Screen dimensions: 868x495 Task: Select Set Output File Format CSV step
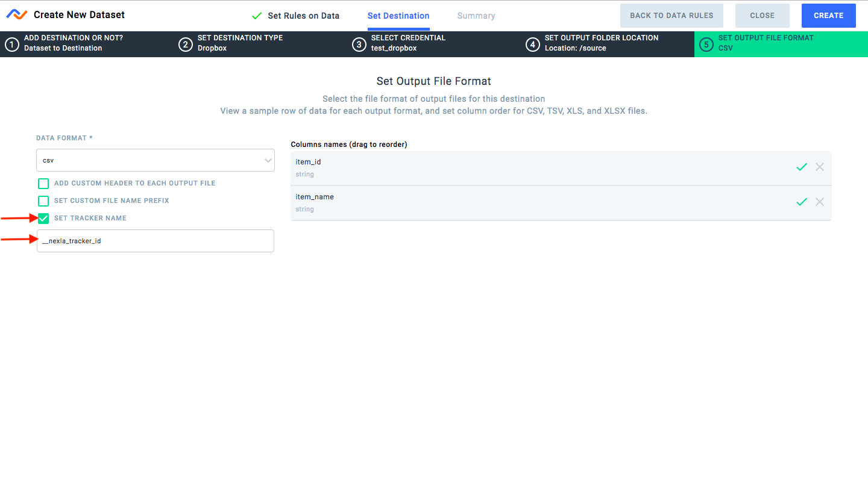coord(781,44)
